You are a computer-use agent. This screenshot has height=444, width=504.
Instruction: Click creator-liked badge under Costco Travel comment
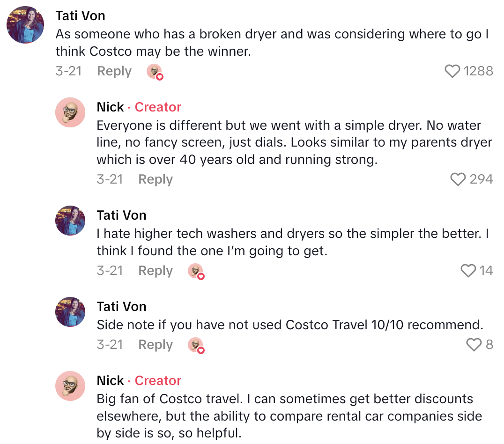196,346
